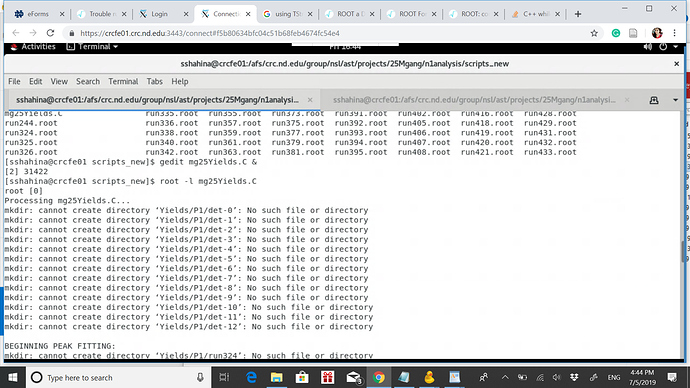Image resolution: width=690 pixels, height=388 pixels.
Task: Open a new browser tab
Action: coord(578,14)
